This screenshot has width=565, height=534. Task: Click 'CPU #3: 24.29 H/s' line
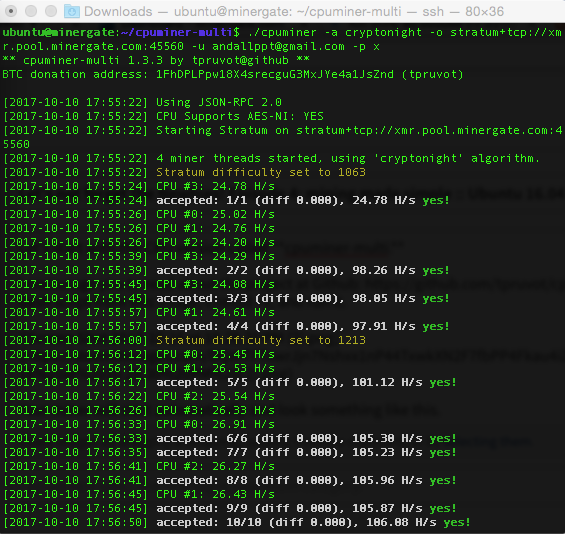pos(139,257)
